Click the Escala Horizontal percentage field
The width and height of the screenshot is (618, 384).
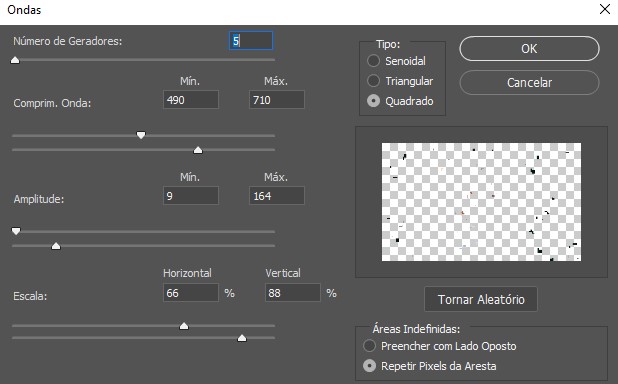tap(191, 293)
